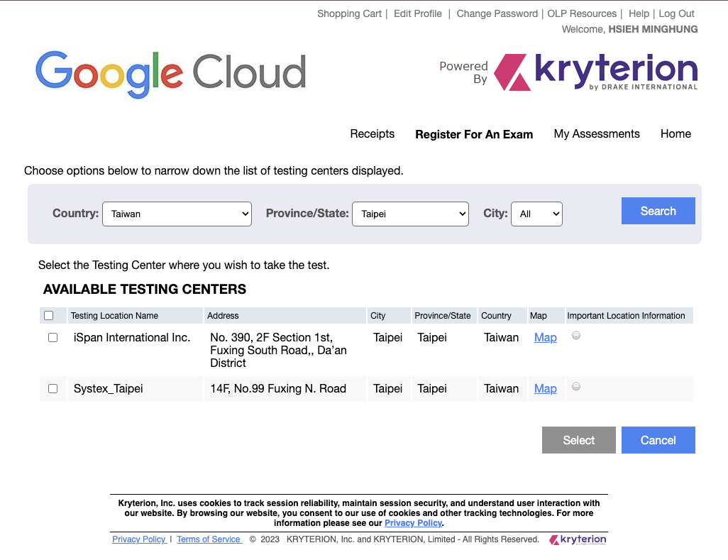Viewport: 728px width, 560px height.
Task: Click the HSIEH MINGHUNG welcome name
Action: 653,29
